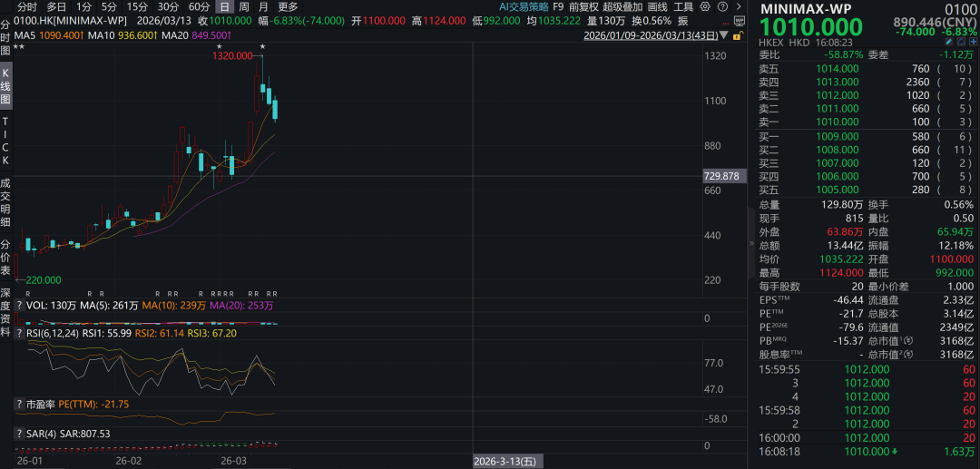Select the 60分 timeframe tab
Image resolution: width=980 pixels, height=469 pixels.
[x=199, y=6]
